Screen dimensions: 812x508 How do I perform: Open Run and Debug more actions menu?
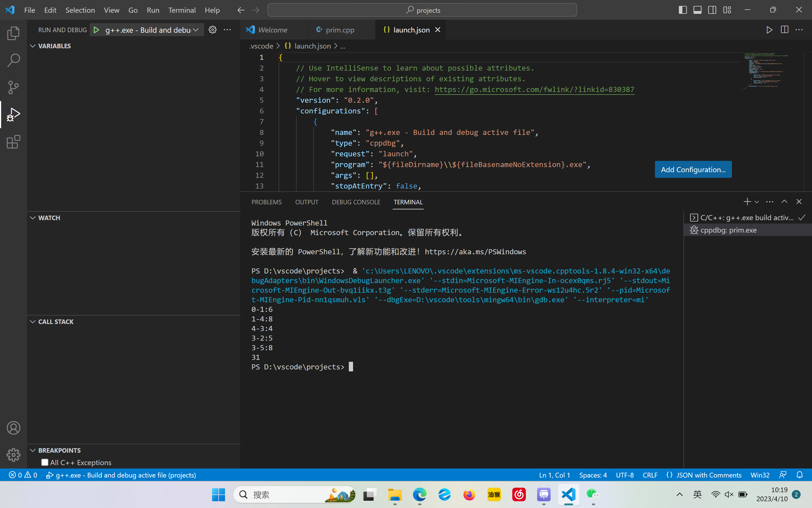click(x=227, y=30)
